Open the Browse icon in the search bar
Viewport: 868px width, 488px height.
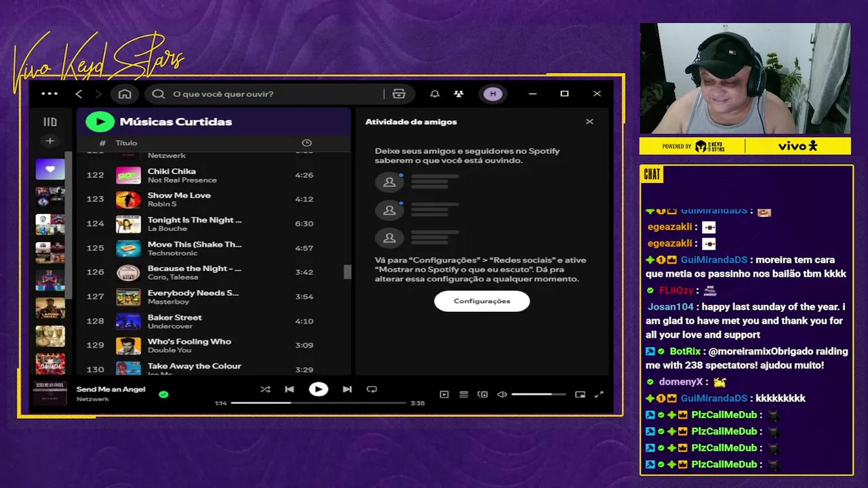click(x=399, y=94)
